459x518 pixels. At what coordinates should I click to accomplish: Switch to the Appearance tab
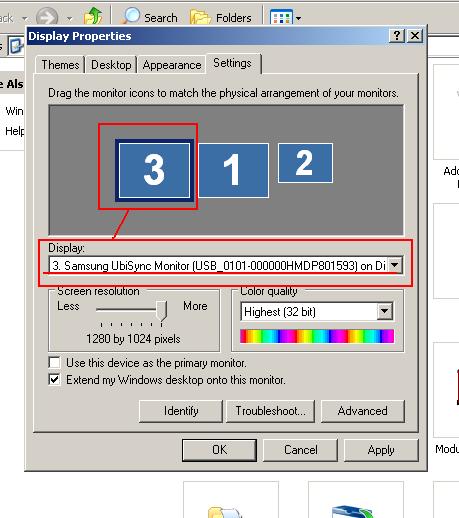tap(172, 64)
